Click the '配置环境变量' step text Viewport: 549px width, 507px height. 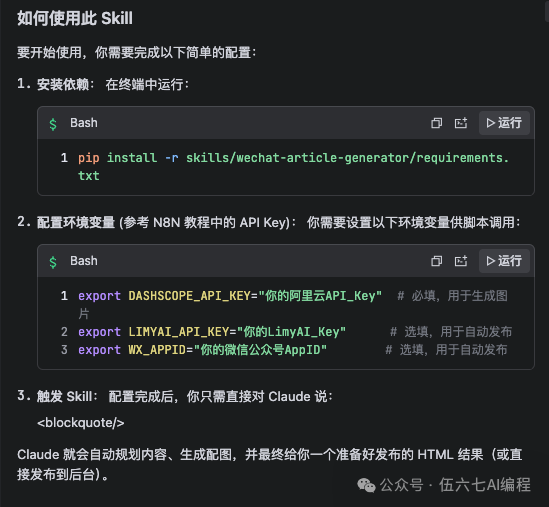76,222
